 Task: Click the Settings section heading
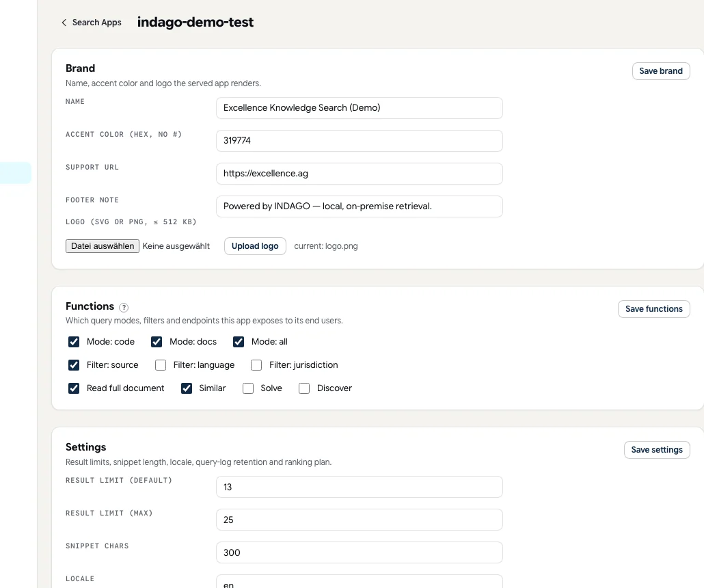tap(85, 447)
